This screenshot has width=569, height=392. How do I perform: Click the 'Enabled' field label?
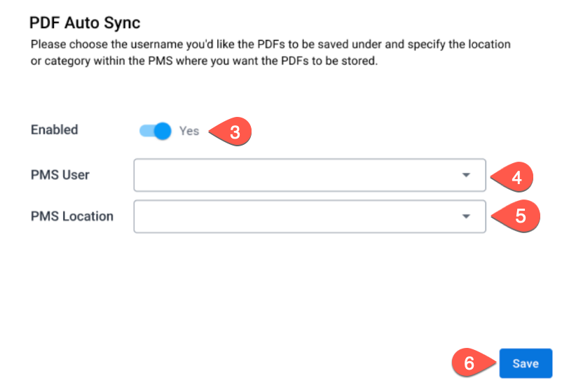(x=55, y=129)
